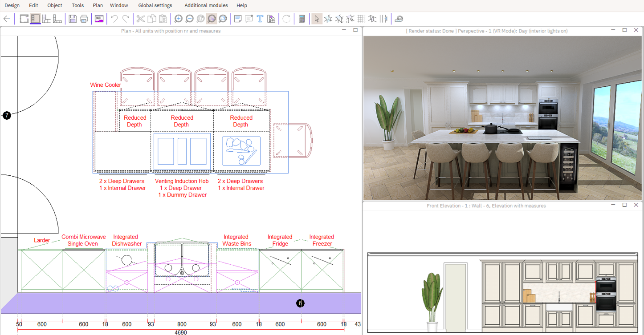Click the Perspective render view
This screenshot has height=335, width=644.
[502, 116]
